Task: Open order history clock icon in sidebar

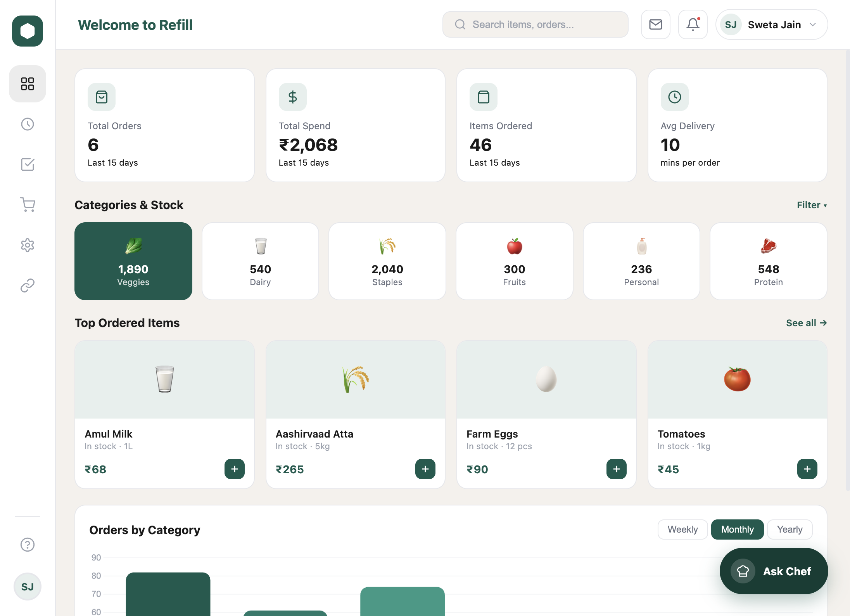Action: (x=28, y=124)
